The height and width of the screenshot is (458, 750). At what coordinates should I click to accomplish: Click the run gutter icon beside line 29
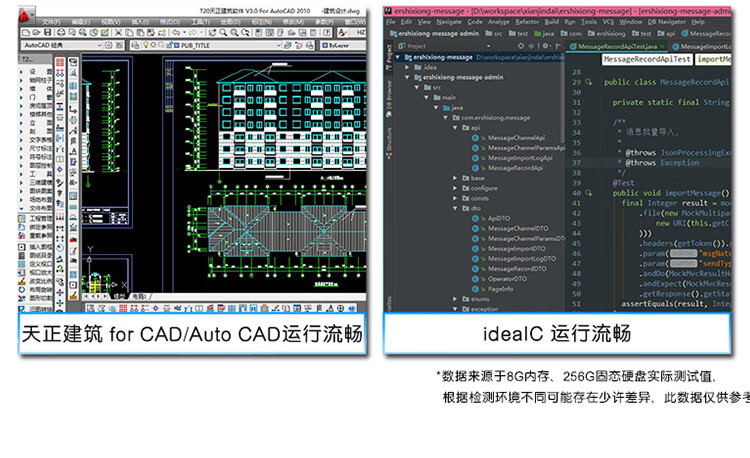pos(588,81)
